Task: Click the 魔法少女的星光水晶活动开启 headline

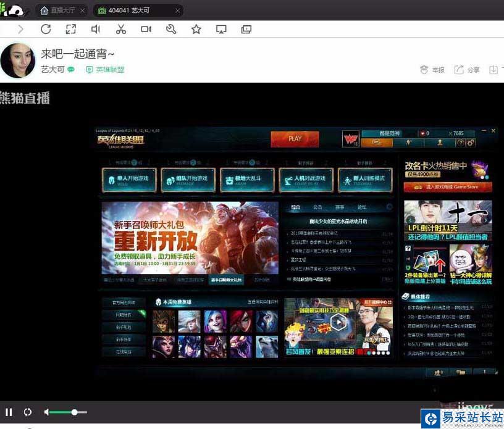Action: point(338,222)
